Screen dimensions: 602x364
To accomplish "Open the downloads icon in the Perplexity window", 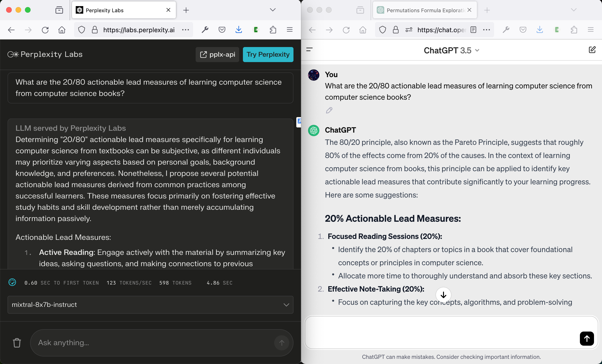I will coord(239,30).
